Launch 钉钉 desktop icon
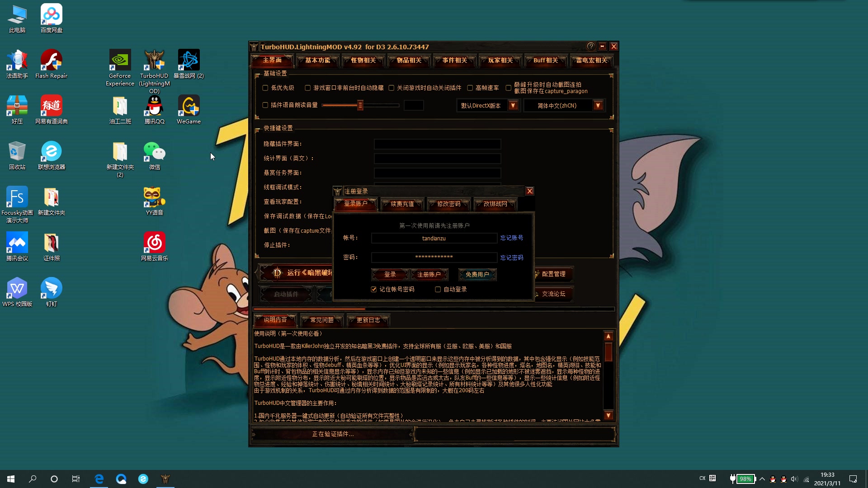This screenshot has height=488, width=868. click(52, 293)
